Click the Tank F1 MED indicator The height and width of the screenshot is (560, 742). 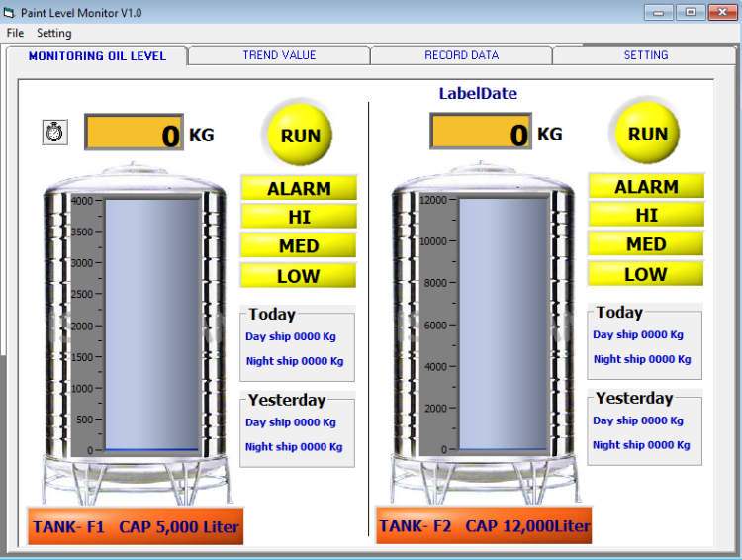tap(299, 246)
